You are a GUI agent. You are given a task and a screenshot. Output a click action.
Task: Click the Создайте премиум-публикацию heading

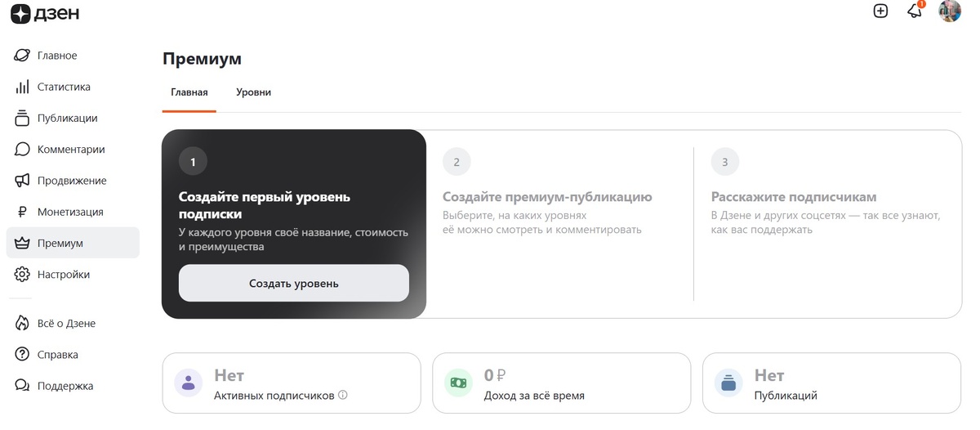547,197
